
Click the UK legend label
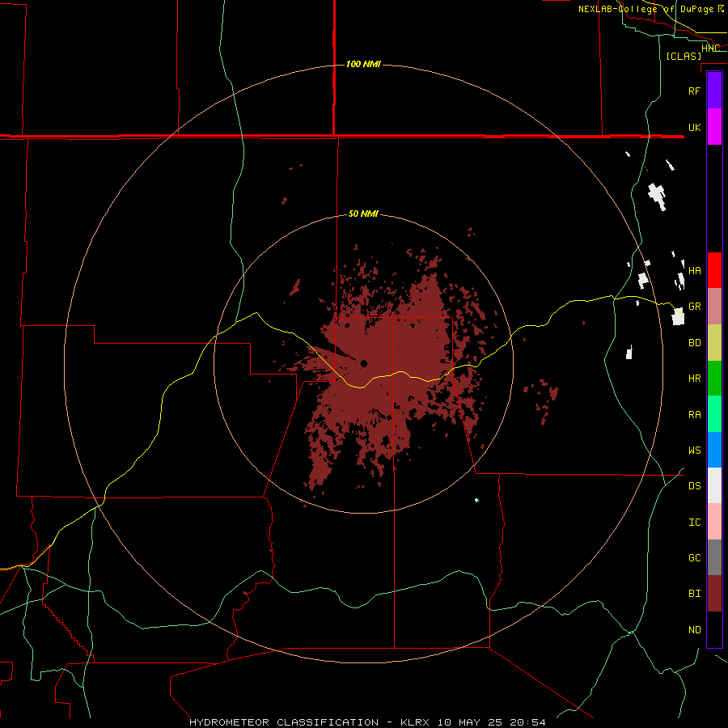[694, 127]
